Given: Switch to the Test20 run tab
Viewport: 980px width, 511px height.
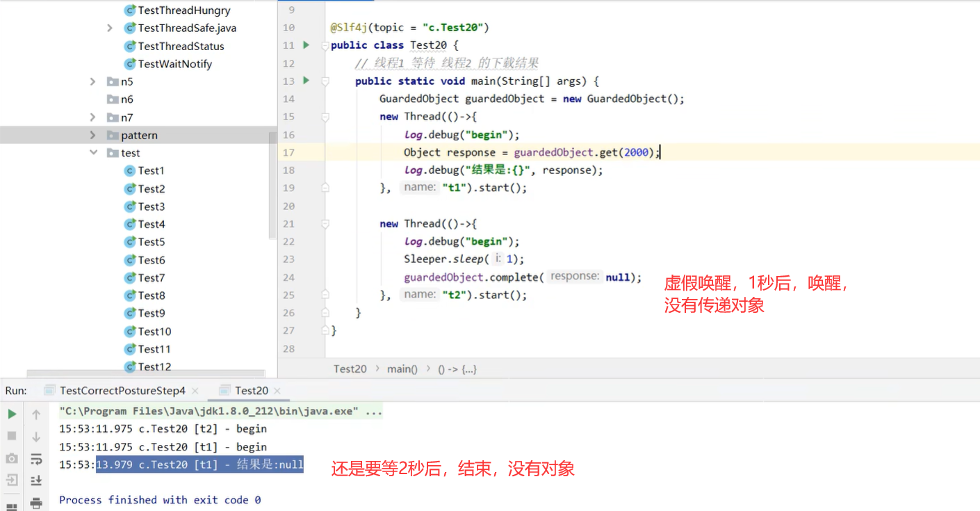Looking at the screenshot, I should (x=251, y=391).
